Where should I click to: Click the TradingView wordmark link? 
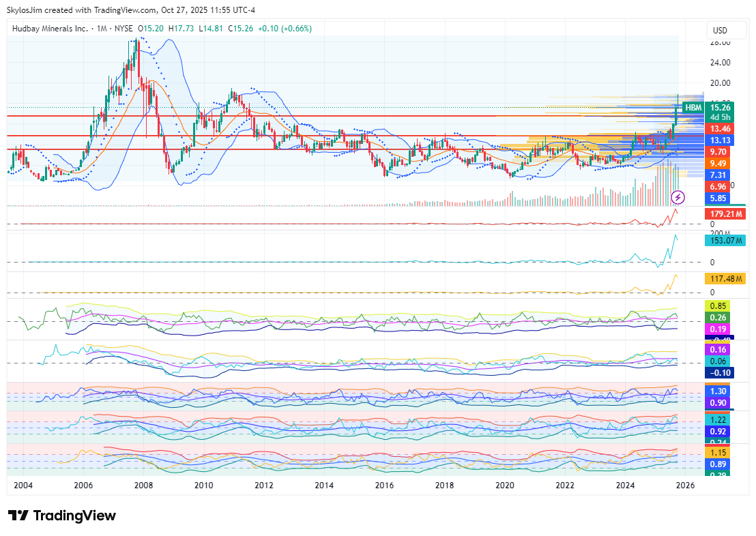click(74, 516)
